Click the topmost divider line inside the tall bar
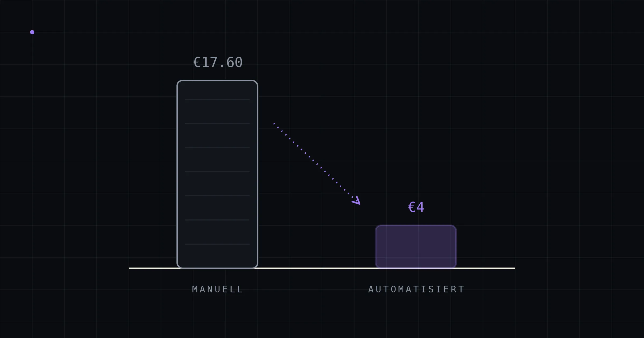The height and width of the screenshot is (338, 644). pos(217,99)
